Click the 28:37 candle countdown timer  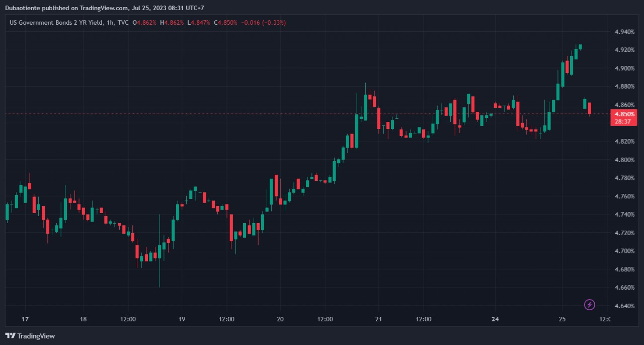(x=623, y=121)
